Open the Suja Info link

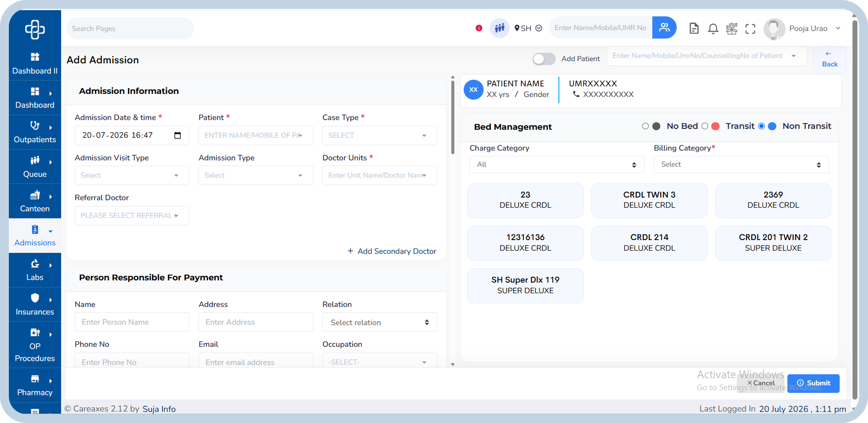159,409
